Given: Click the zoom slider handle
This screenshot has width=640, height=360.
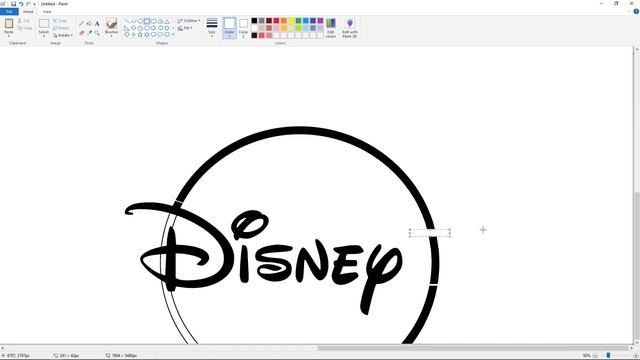Looking at the screenshot, I should tap(608, 356).
